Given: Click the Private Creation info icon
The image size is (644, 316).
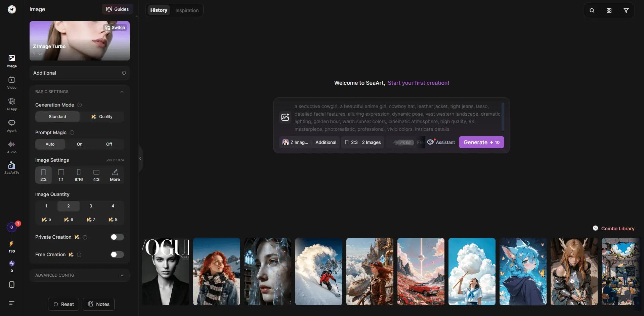Looking at the screenshot, I should tap(85, 237).
